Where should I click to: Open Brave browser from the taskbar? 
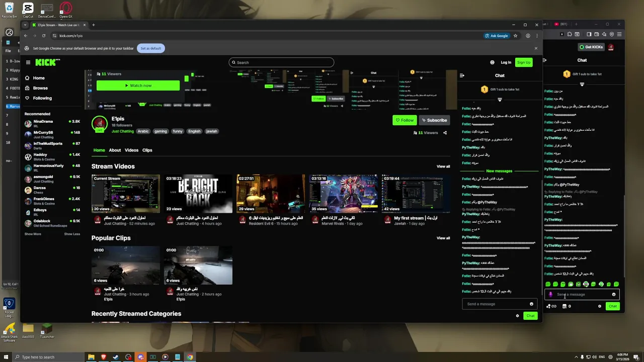[x=104, y=357]
